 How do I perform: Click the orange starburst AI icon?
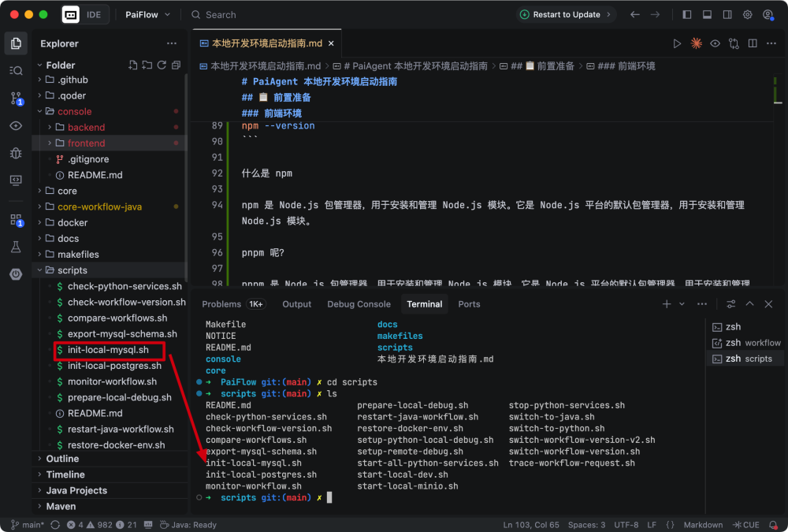pyautogui.click(x=696, y=44)
